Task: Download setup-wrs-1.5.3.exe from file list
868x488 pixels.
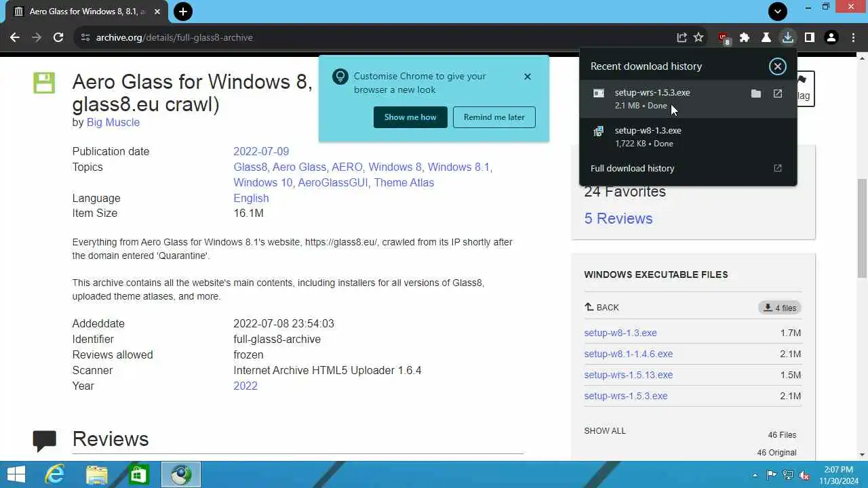Action: pos(626,396)
